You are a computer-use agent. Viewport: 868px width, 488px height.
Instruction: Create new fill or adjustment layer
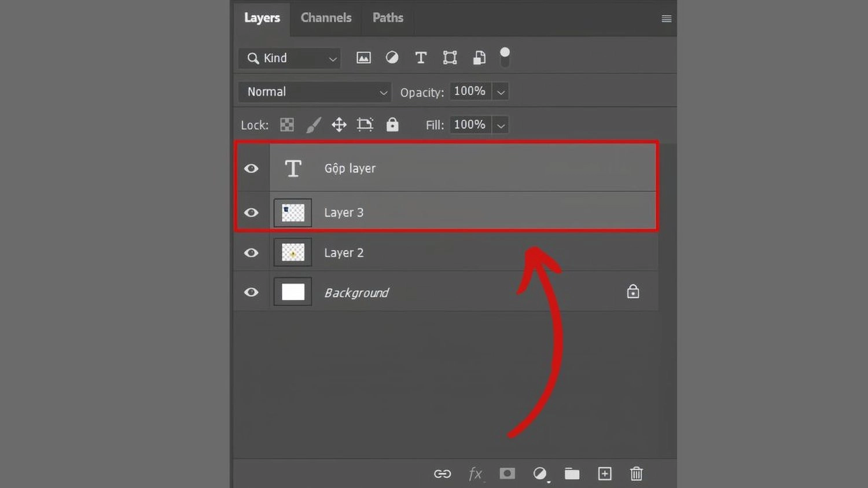point(540,474)
